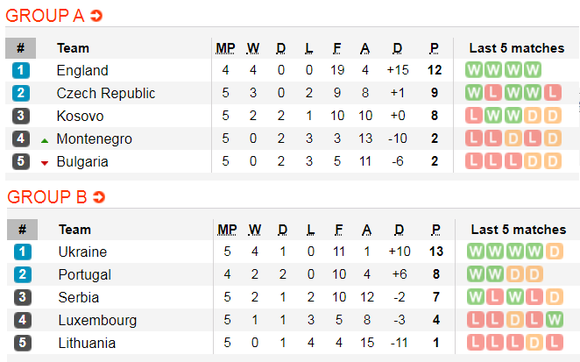Click Luxembourg's last W result badge
This screenshot has width=580, height=362.
pyautogui.click(x=554, y=319)
